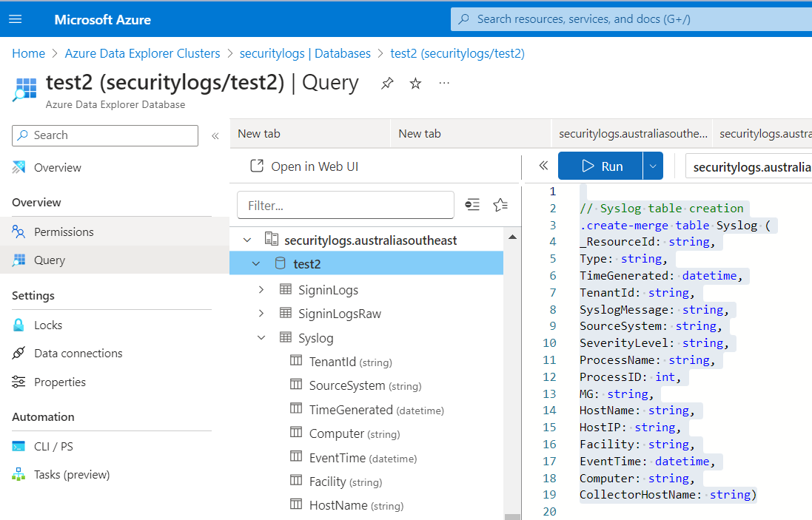Go to securitylogs | Databases breadcrumb
812x520 pixels.
[305, 53]
